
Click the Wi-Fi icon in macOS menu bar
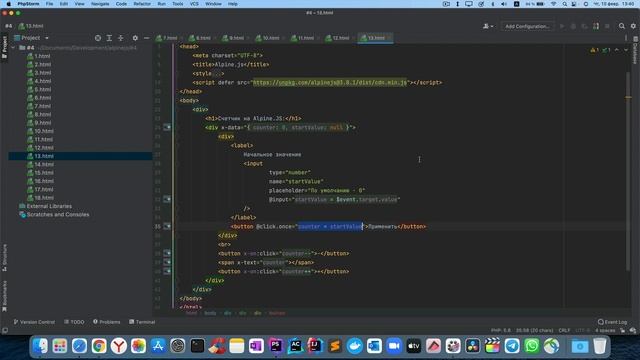[553, 4]
